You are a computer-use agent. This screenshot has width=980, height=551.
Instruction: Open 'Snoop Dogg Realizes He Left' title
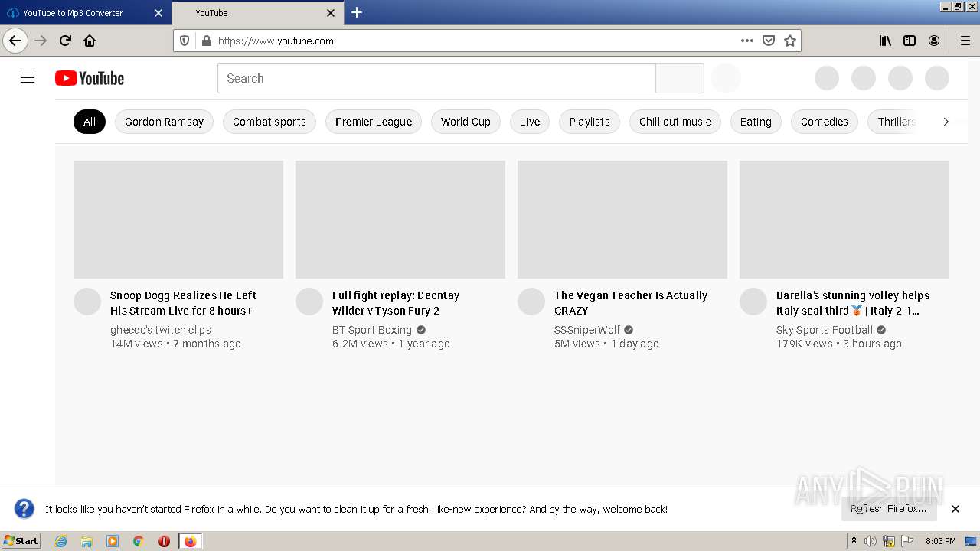pyautogui.click(x=184, y=303)
